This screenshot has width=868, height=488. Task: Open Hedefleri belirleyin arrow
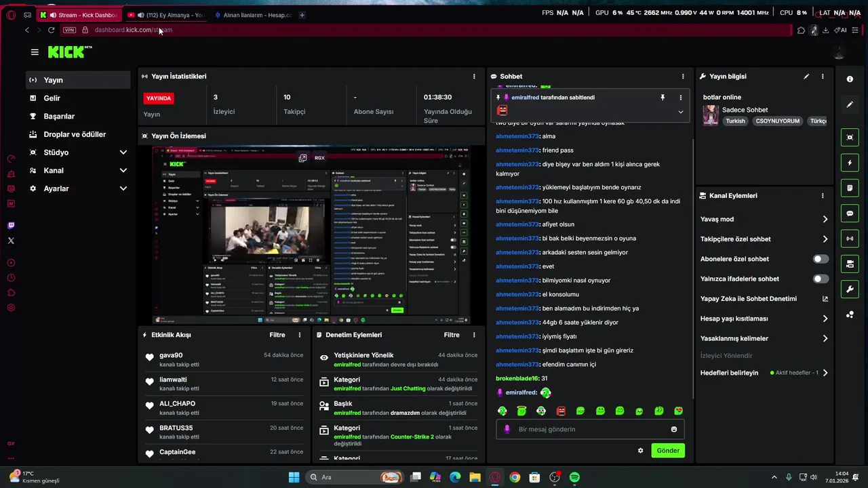pos(825,373)
